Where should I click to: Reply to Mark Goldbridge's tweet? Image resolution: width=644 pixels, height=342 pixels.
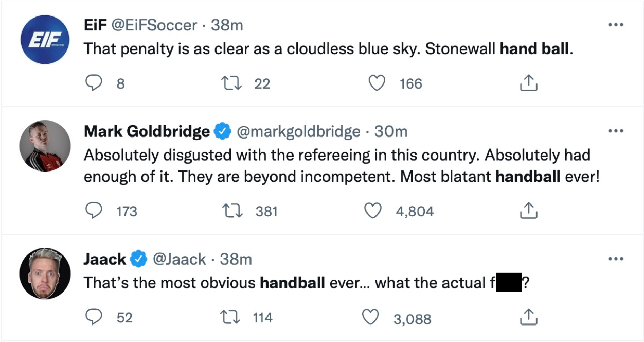(94, 210)
